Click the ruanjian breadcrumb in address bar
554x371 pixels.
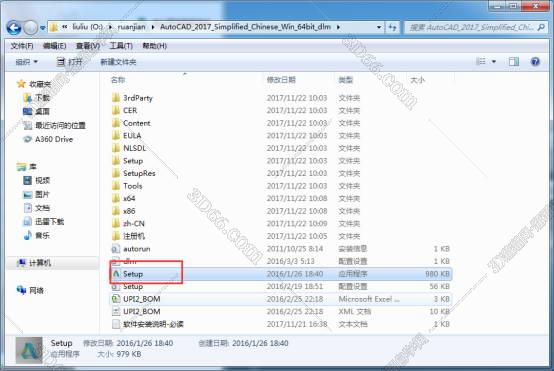[131, 27]
